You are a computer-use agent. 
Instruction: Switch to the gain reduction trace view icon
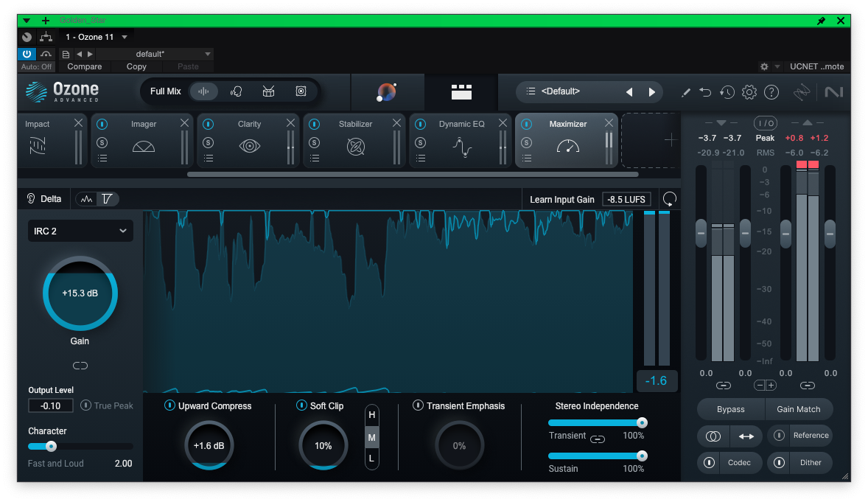[108, 199]
